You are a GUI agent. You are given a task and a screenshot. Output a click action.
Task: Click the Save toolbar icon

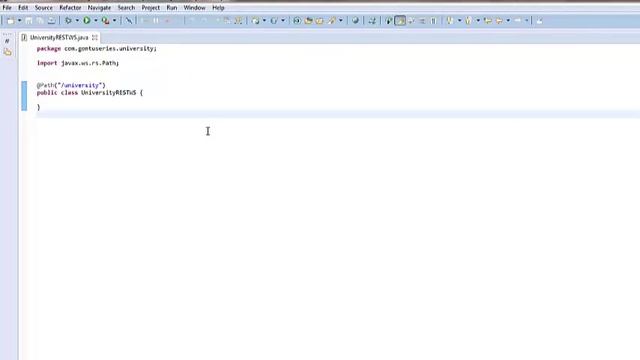click(x=29, y=20)
